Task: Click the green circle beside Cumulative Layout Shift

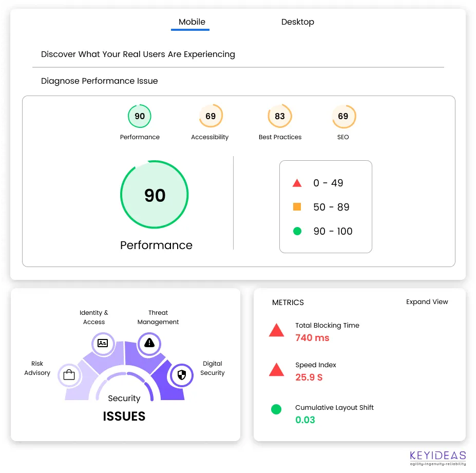Action: [x=276, y=409]
